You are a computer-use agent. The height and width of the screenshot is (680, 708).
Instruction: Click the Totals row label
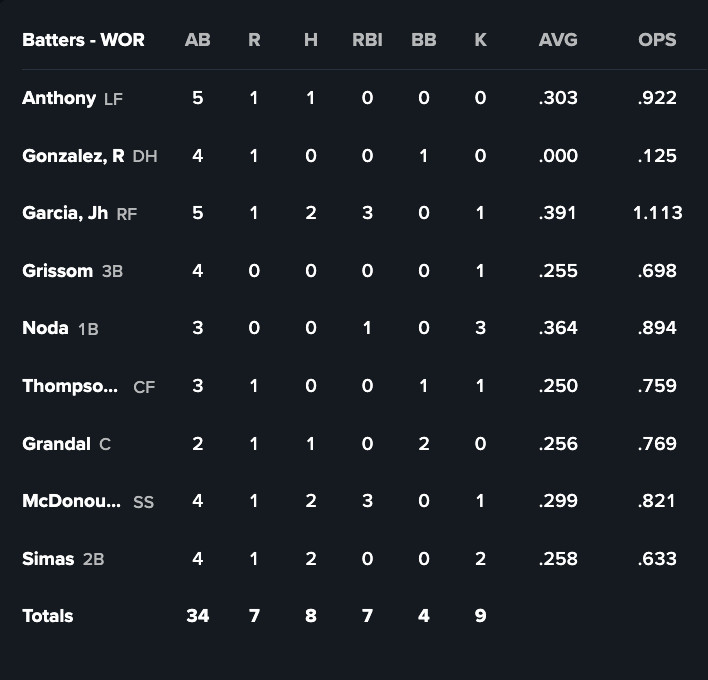tap(48, 616)
